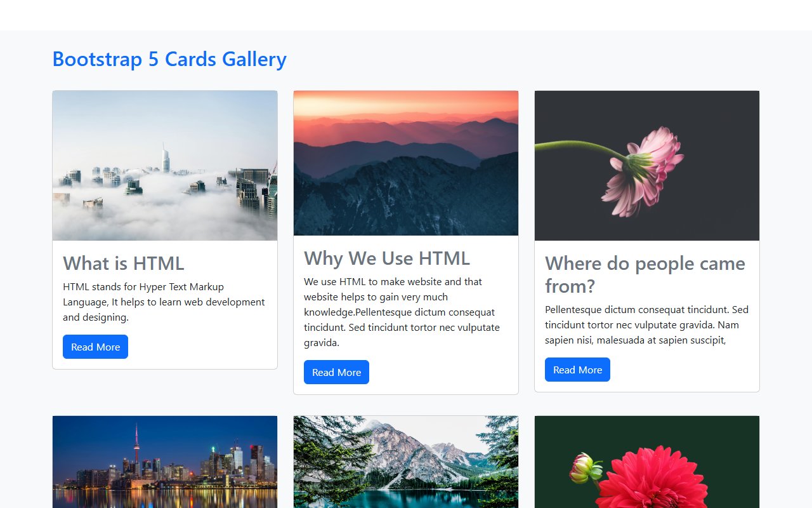
Task: Click the alpine lake photo
Action: (x=405, y=462)
